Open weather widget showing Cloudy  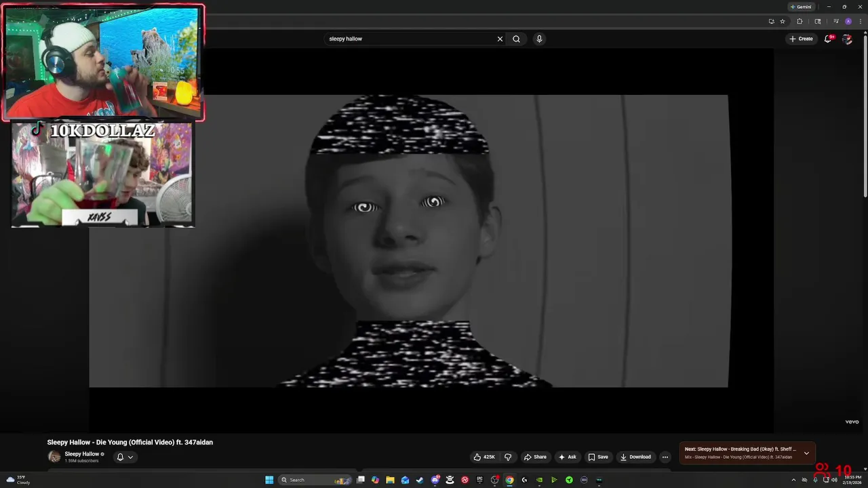(x=18, y=480)
